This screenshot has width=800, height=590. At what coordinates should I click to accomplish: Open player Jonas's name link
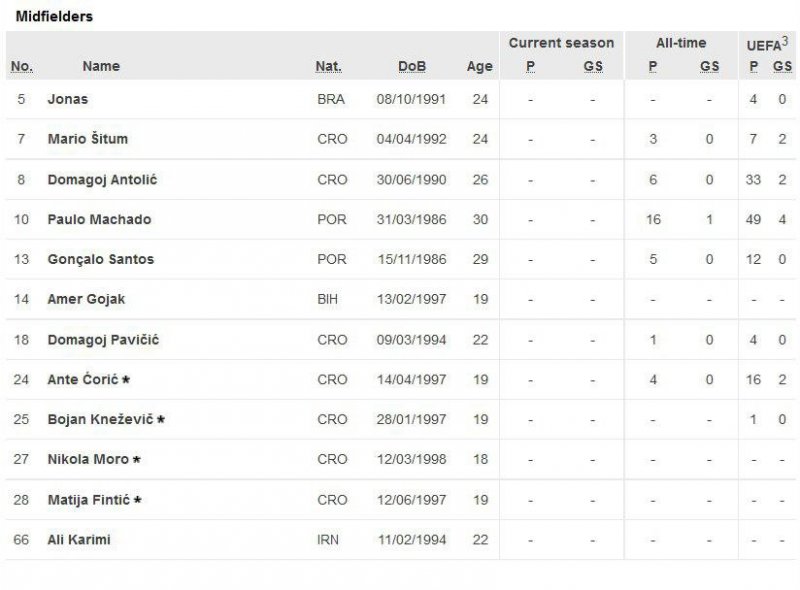[68, 100]
